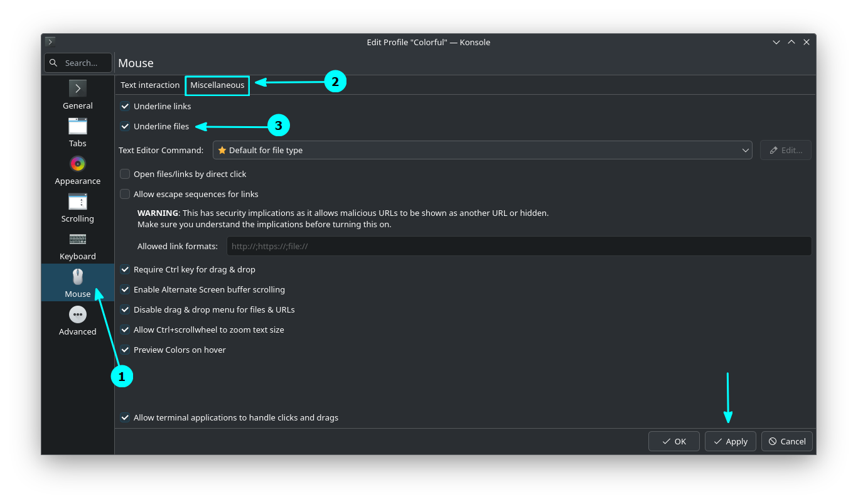Select the Tabs section in the sidebar

pos(77,133)
